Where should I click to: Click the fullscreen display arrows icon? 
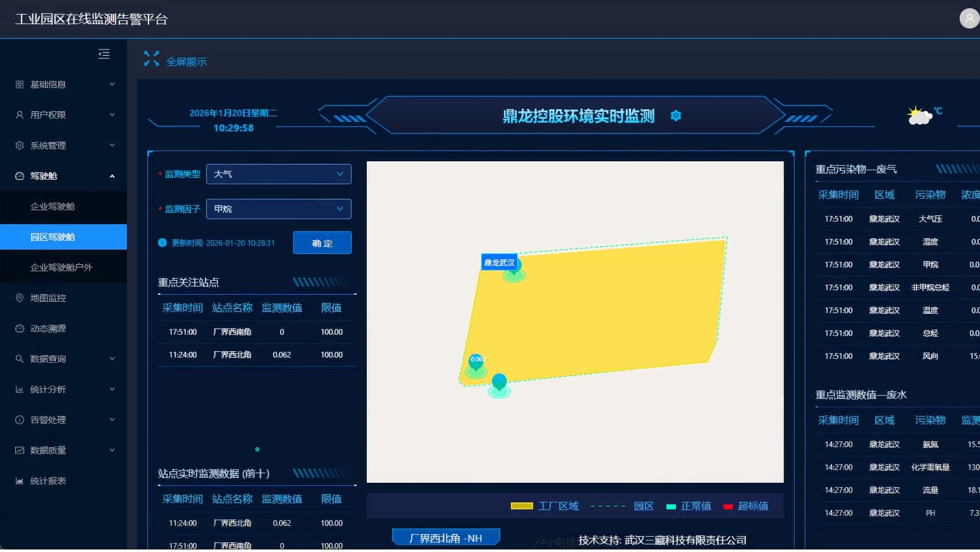(x=151, y=59)
